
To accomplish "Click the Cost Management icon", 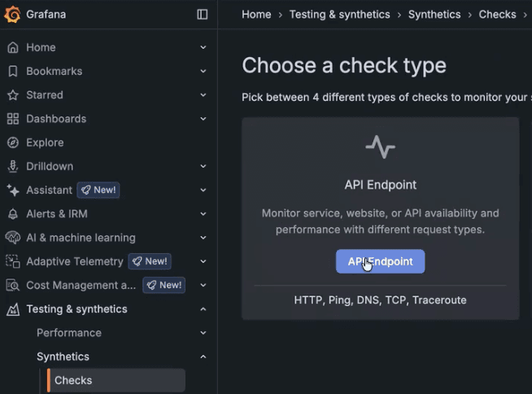I will [13, 285].
